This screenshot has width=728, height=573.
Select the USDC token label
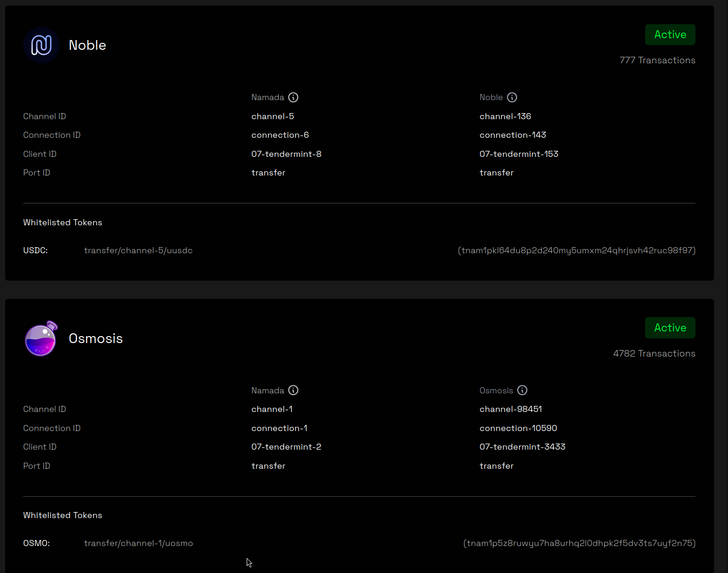(x=35, y=250)
